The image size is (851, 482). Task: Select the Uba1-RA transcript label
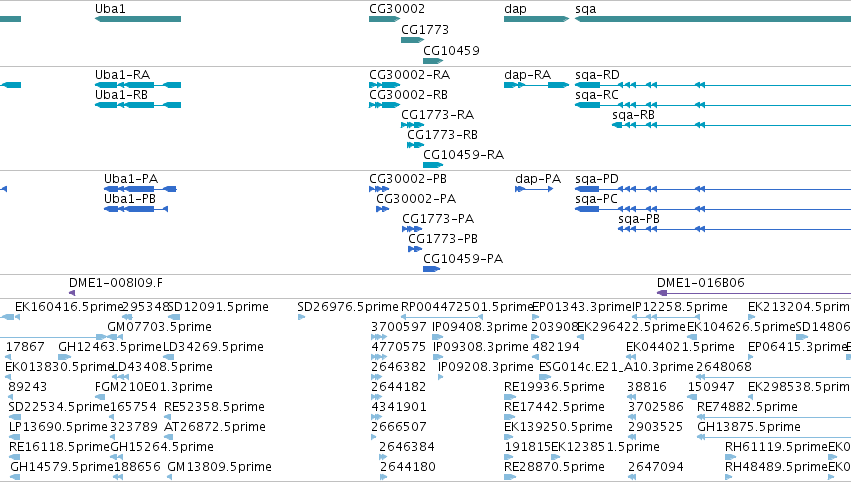123,75
